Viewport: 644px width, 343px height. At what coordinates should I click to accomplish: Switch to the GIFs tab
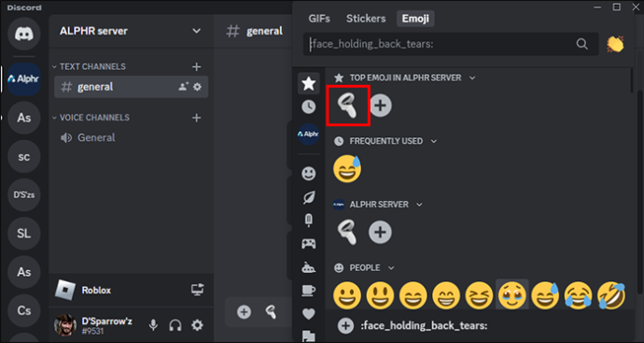[x=319, y=19]
